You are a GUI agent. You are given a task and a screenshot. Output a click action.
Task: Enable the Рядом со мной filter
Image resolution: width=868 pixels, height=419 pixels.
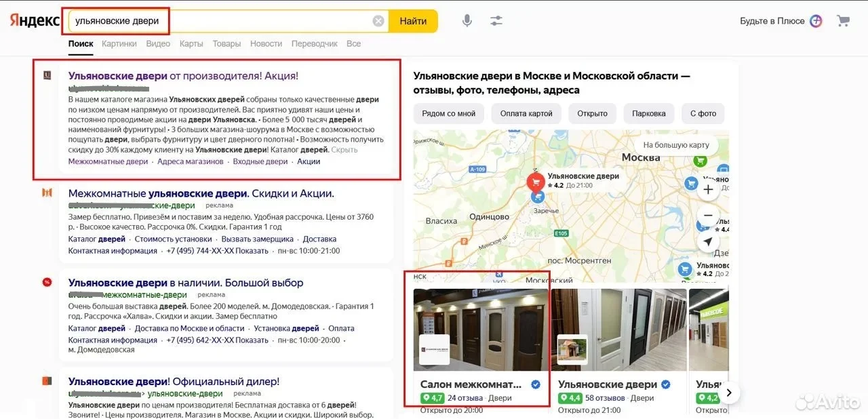tap(449, 113)
